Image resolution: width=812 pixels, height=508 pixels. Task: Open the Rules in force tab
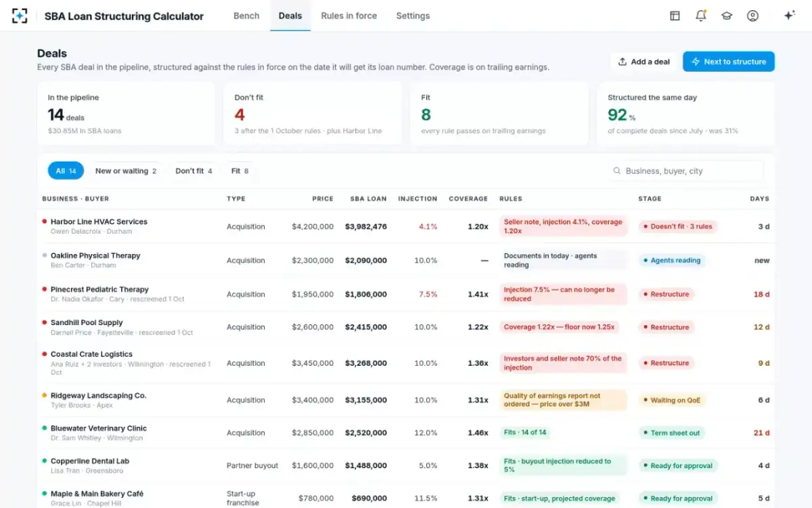(348, 16)
